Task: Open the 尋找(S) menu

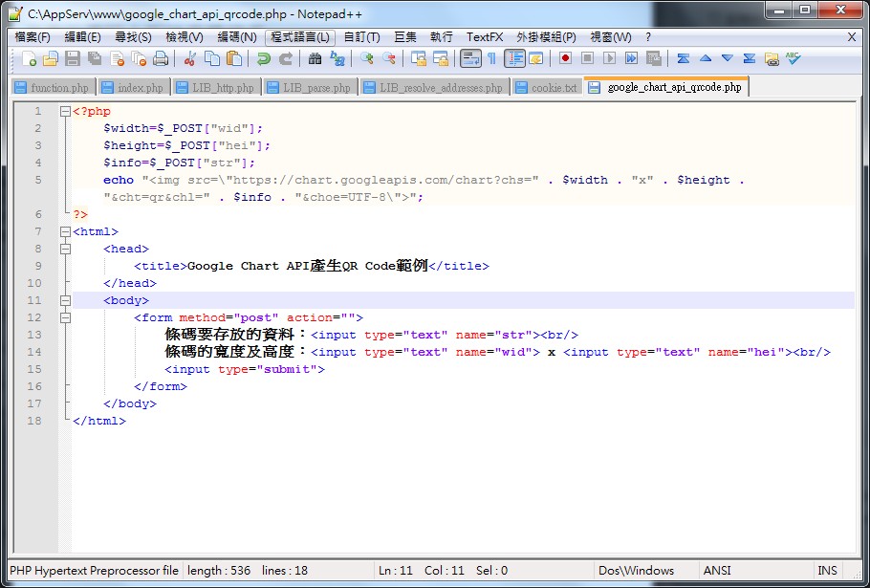Action: 133,37
